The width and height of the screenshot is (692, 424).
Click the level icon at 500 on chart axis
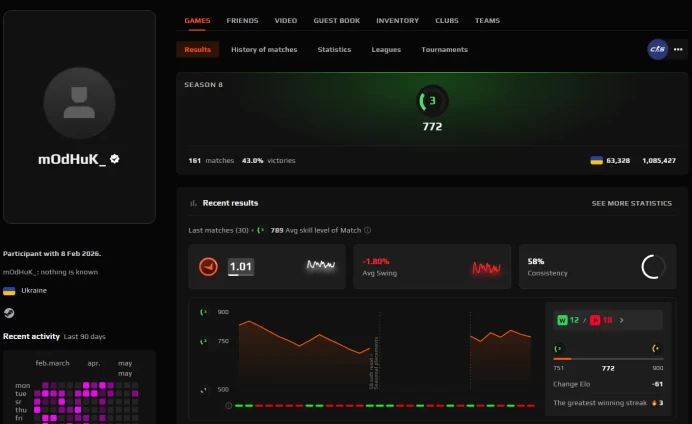pyautogui.click(x=203, y=390)
